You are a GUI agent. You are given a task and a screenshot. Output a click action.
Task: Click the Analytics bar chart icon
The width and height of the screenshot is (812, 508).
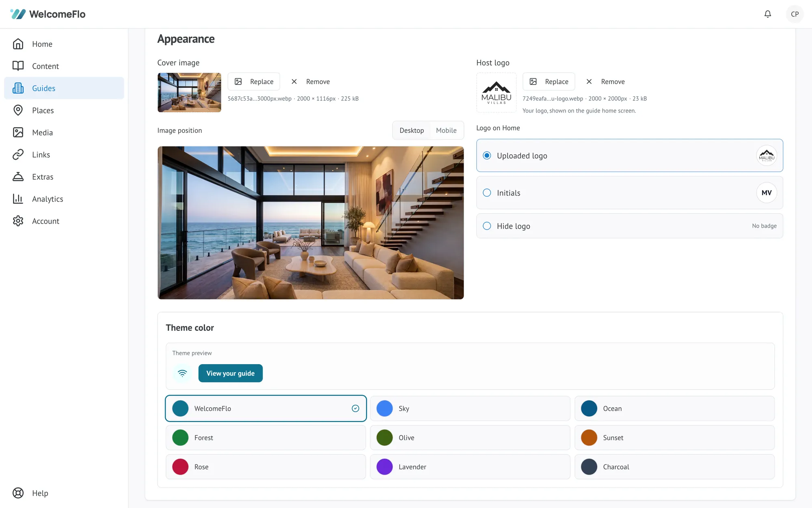click(x=18, y=199)
